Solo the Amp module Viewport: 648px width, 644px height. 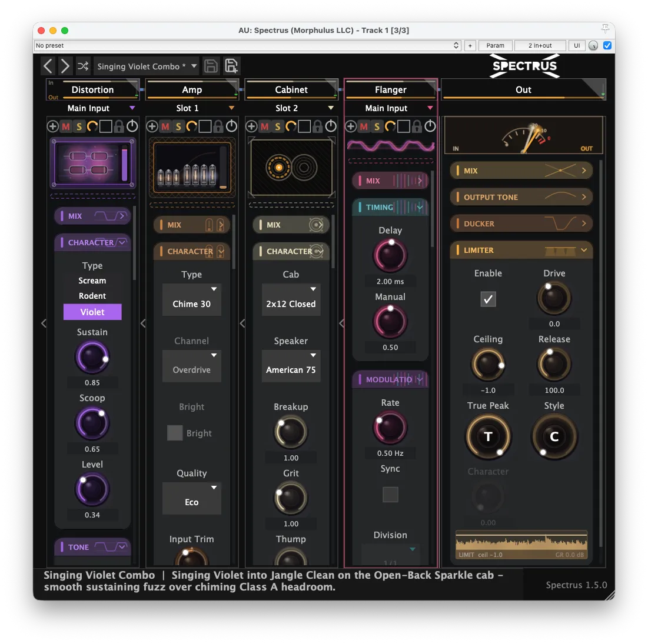(178, 126)
